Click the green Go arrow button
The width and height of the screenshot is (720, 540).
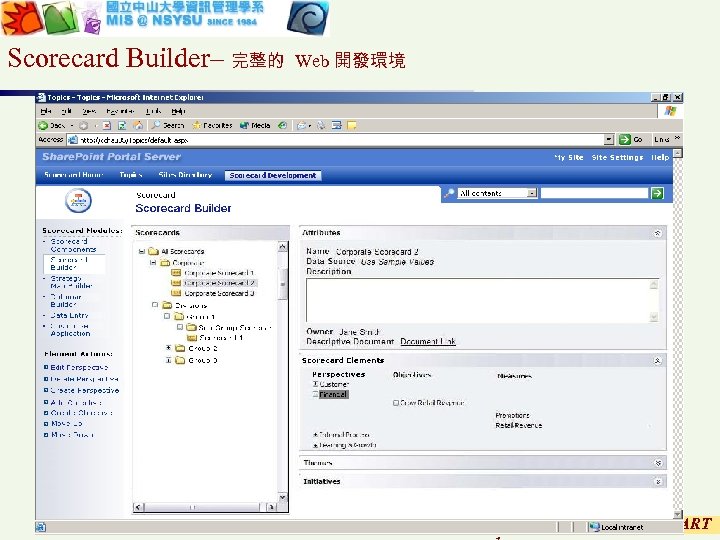click(624, 140)
